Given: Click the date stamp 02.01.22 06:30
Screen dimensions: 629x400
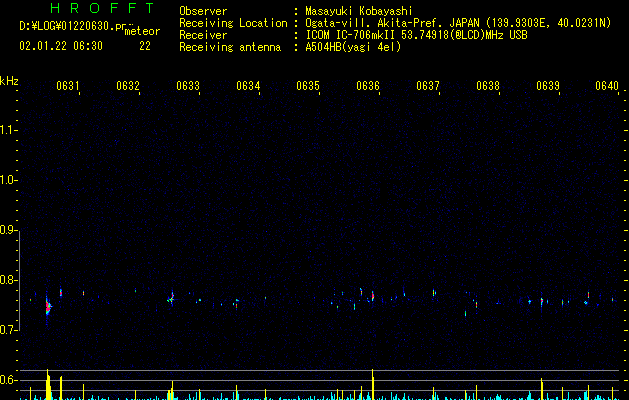Looking at the screenshot, I should tap(61, 46).
